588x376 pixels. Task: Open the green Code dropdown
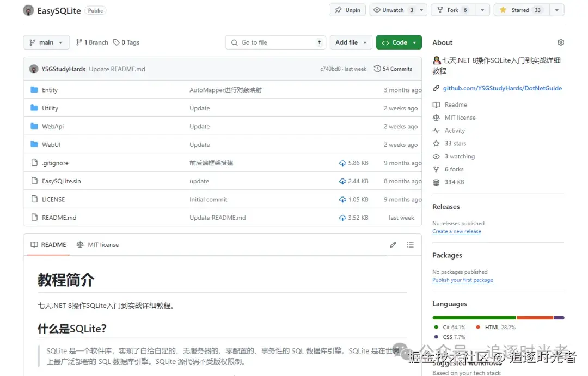point(399,42)
